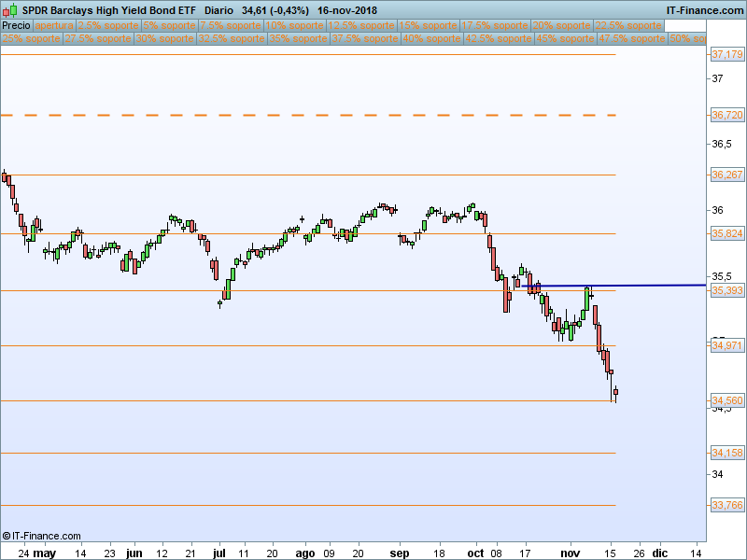Click the 36,267 price level tag
The image size is (747, 560).
click(727, 175)
